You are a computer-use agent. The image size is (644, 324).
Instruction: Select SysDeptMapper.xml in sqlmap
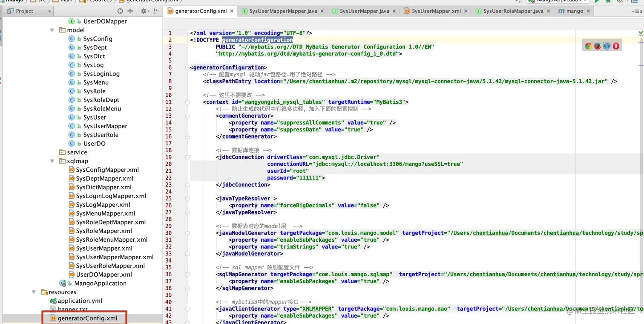pyautogui.click(x=105, y=179)
